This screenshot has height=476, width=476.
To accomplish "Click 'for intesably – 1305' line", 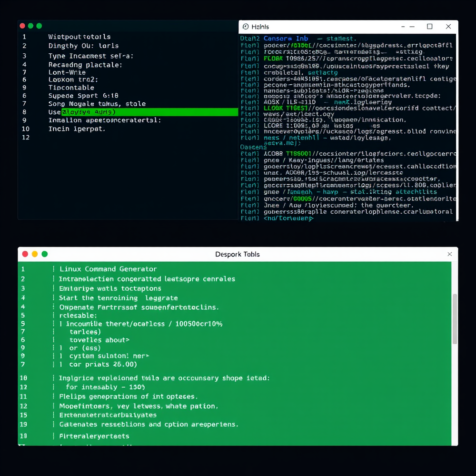I will [105, 387].
